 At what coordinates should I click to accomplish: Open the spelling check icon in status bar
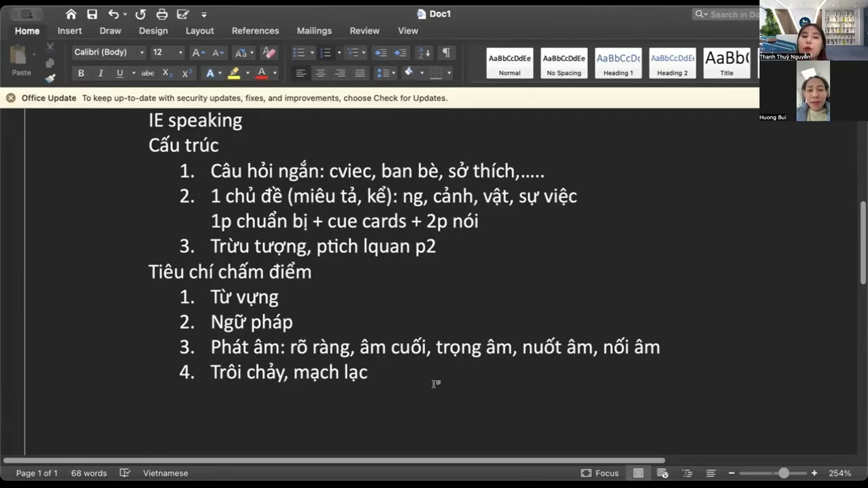pyautogui.click(x=125, y=473)
